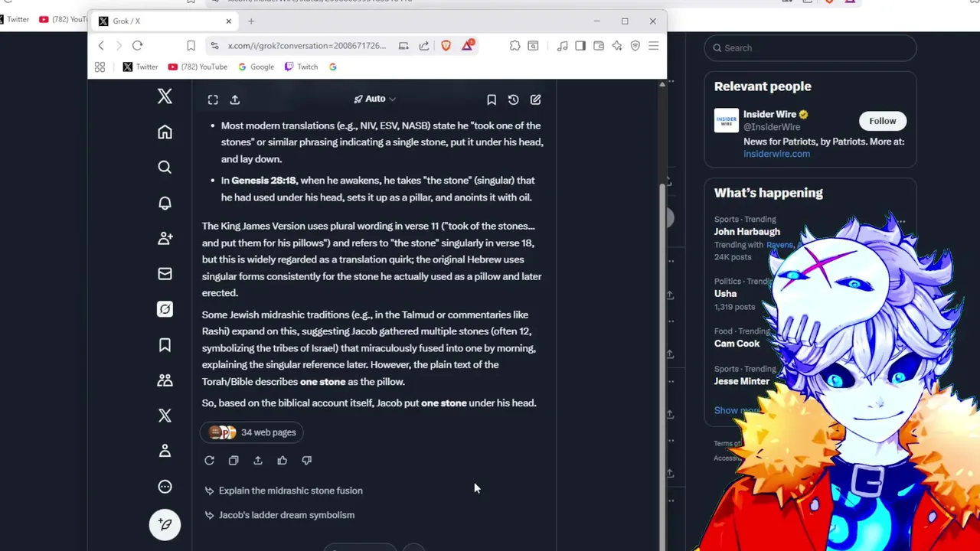
Task: Open site settings icon in address bar
Action: 214,46
